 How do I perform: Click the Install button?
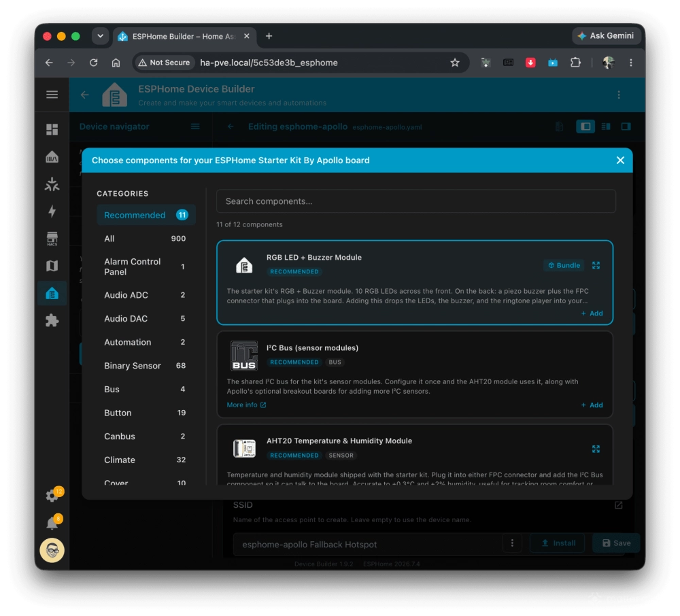click(x=558, y=543)
